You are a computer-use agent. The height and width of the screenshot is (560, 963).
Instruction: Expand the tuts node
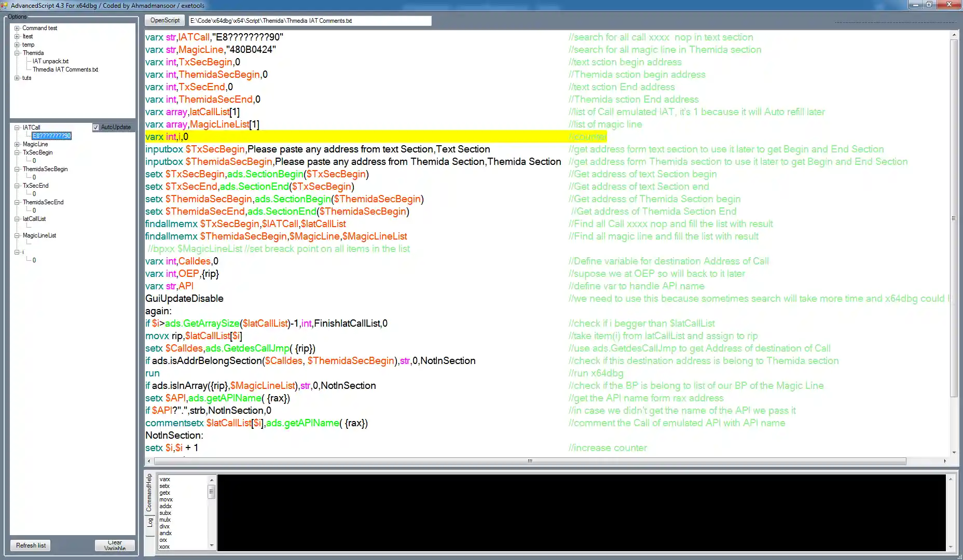(x=16, y=78)
